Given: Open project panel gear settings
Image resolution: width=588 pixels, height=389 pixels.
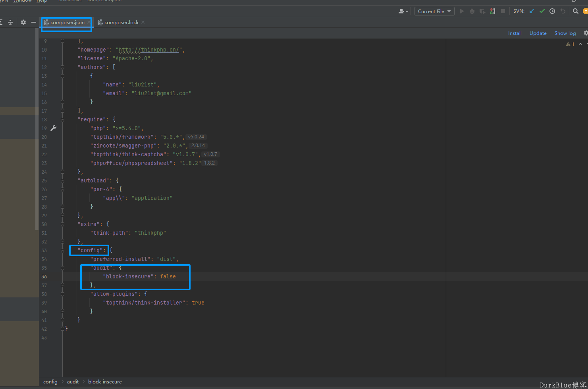Looking at the screenshot, I should [x=23, y=22].
